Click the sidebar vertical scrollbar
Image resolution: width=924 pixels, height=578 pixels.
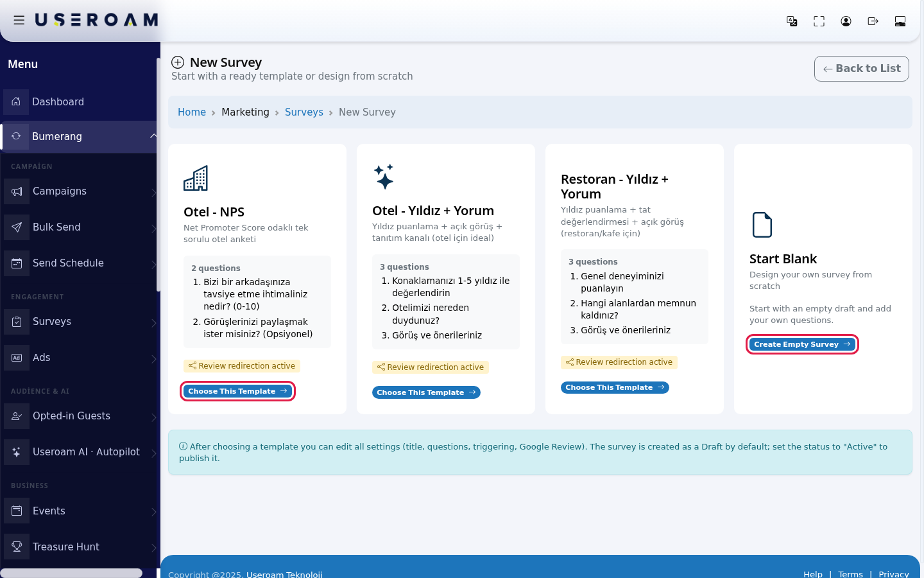(158, 173)
